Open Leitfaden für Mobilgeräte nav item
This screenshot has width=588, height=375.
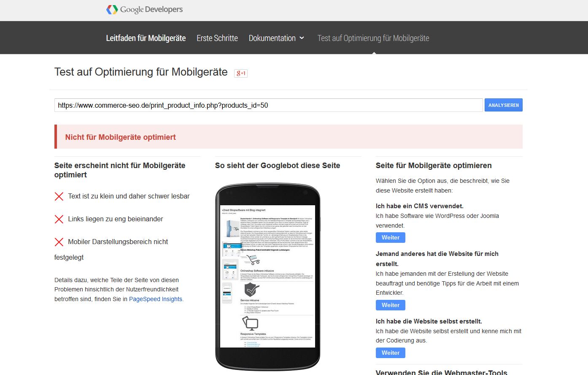coord(146,38)
